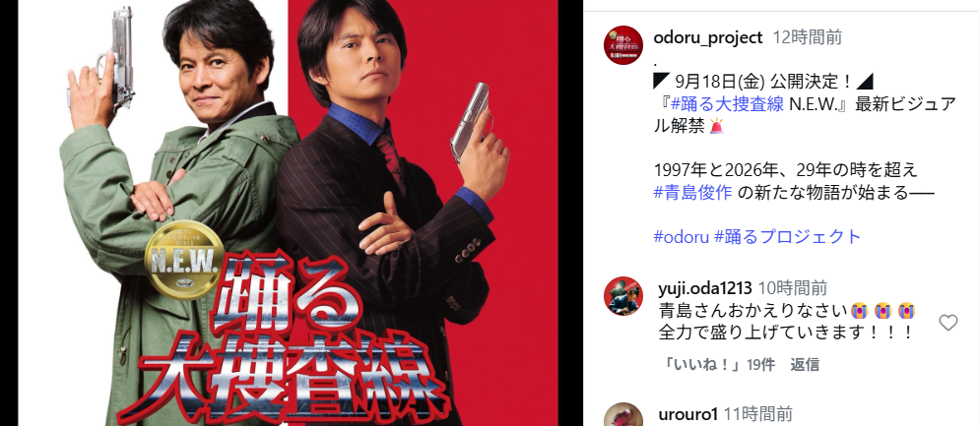980x426 pixels.
Task: Open the #踊る大捜査線 hashtag
Action: [728, 103]
